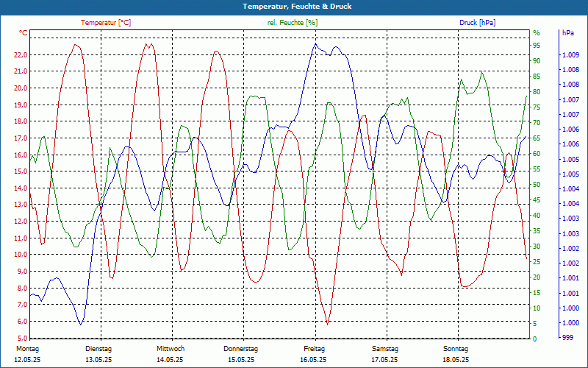
Task: Click the '80' humidity axis label
Action: [x=537, y=91]
